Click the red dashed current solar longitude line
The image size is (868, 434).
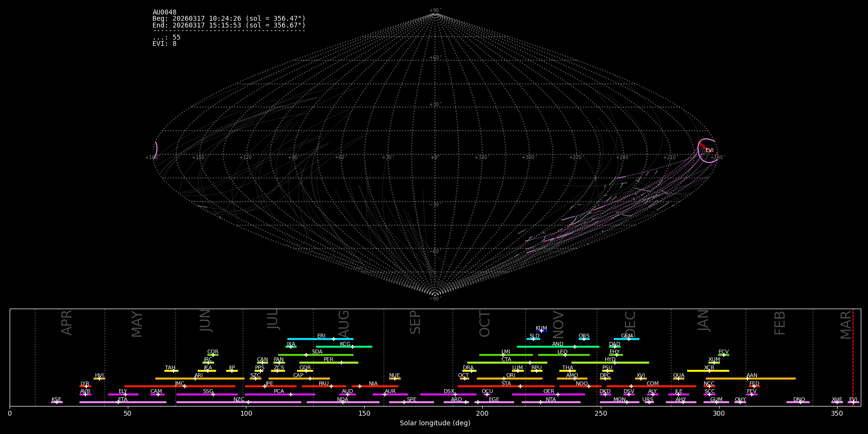[853, 357]
